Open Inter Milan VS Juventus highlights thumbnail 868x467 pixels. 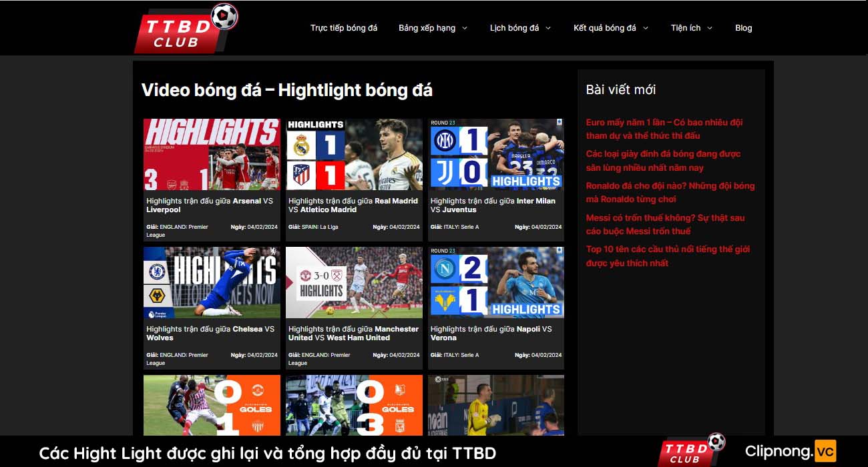496,154
